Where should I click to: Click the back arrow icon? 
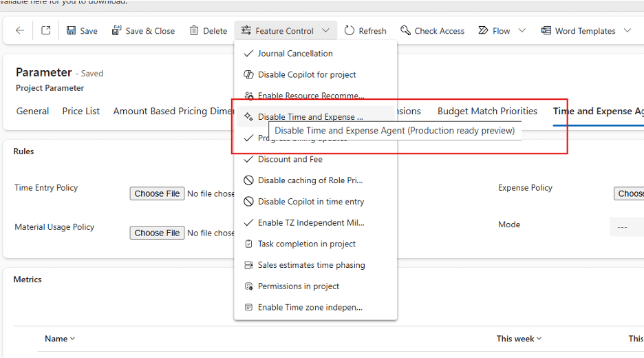tap(20, 31)
